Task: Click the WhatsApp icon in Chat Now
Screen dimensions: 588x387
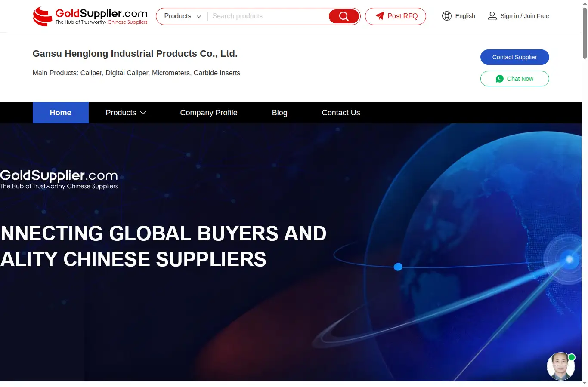Action: [500, 79]
